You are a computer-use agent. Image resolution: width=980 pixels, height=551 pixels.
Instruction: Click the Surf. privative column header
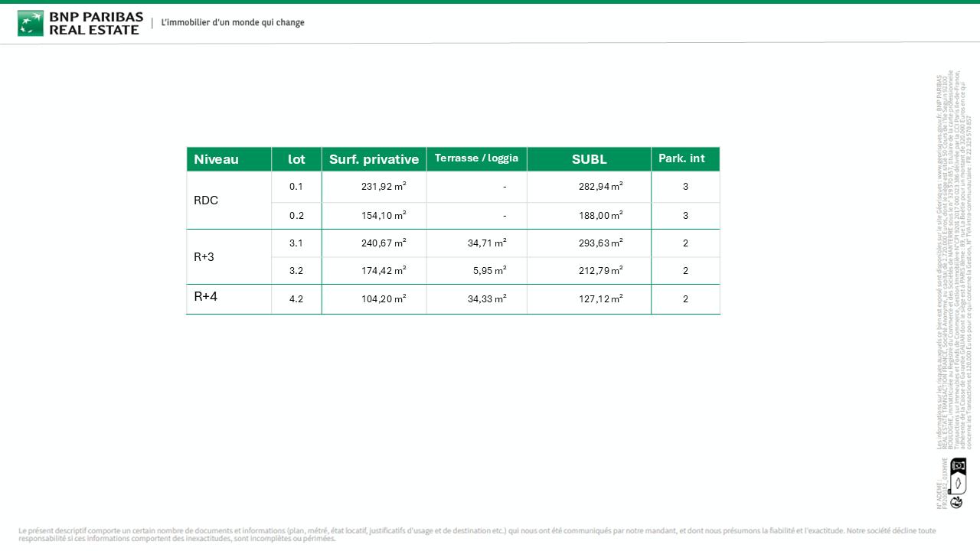tap(374, 159)
